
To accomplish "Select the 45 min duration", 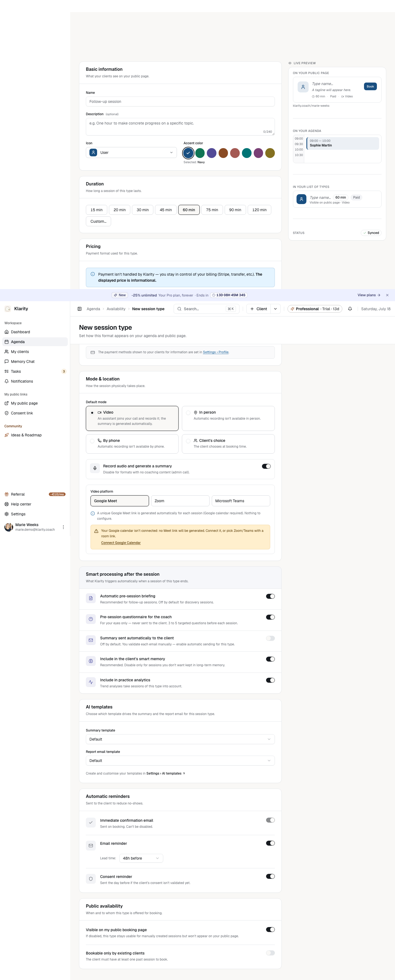I will coord(165,210).
